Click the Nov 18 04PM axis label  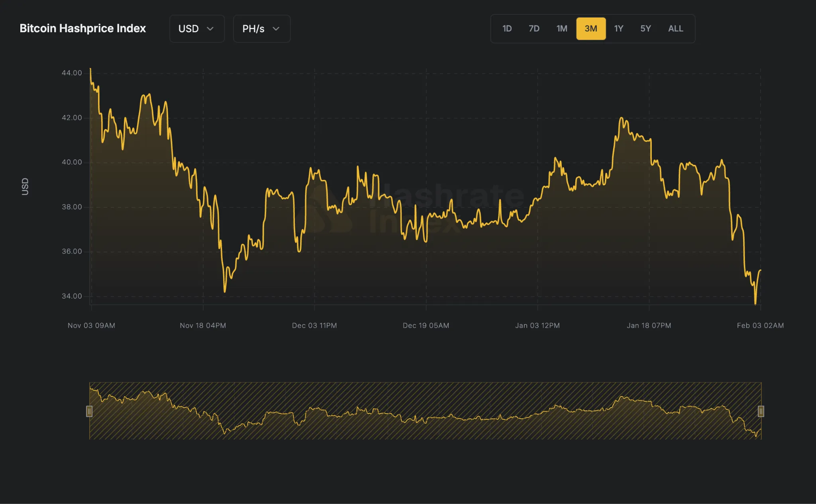(x=203, y=325)
